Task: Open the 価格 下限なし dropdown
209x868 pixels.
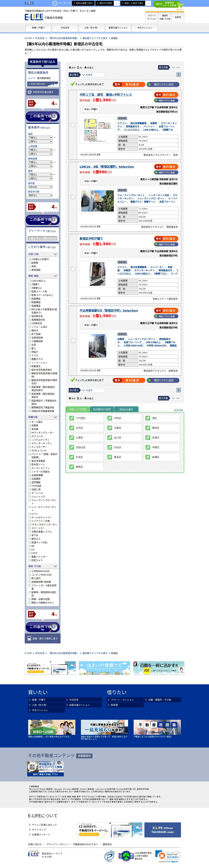Action: [40, 138]
